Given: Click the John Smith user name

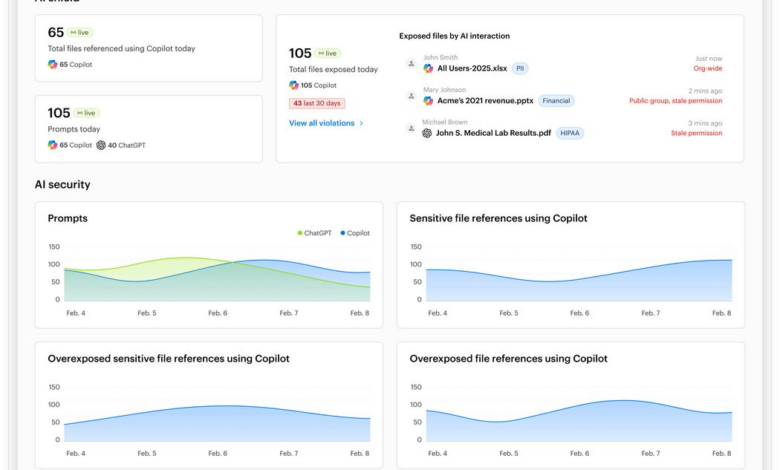Looking at the screenshot, I should (440, 57).
